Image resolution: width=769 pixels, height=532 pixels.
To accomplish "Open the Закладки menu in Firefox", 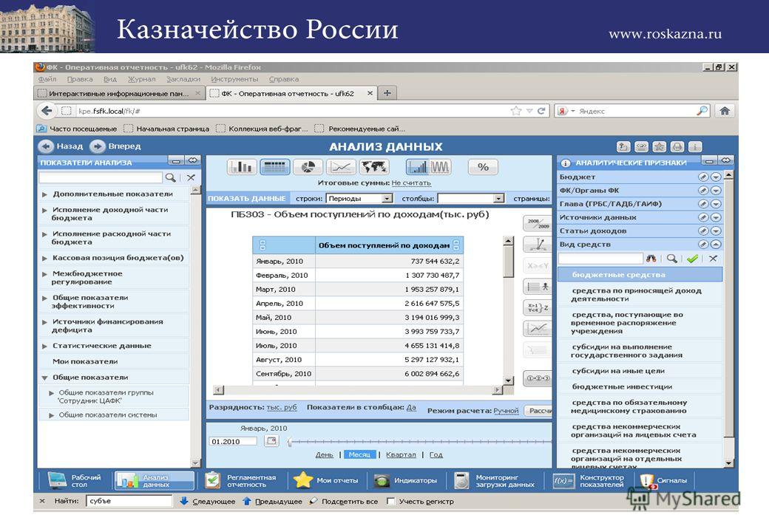I will tap(183, 79).
